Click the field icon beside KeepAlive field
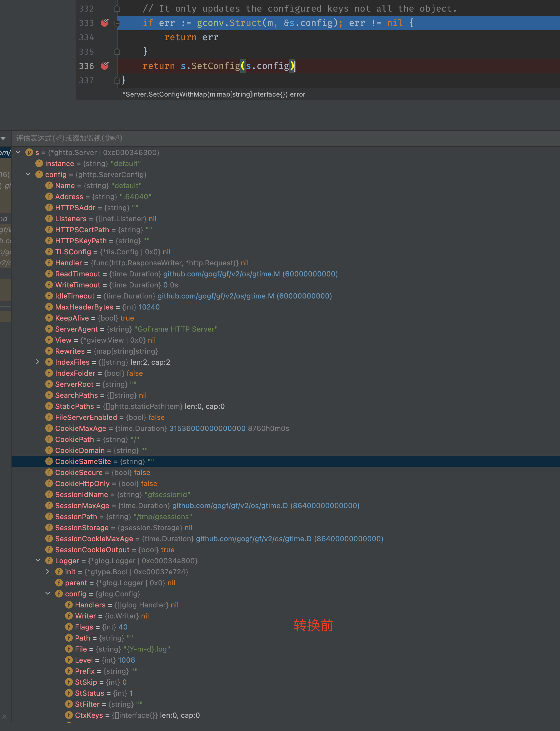Viewport: 560px width, 731px height. 49,318
